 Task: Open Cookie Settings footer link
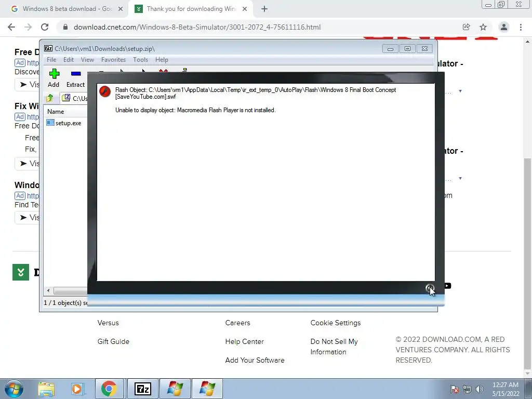point(336,323)
